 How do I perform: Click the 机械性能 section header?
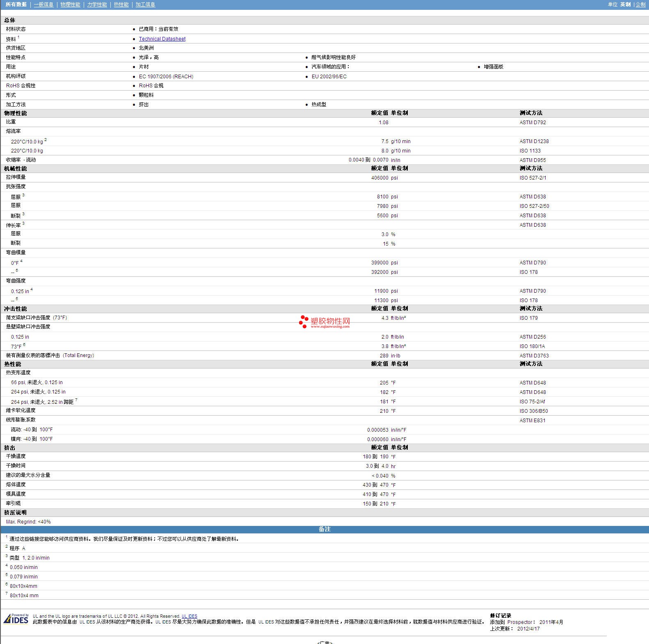click(16, 168)
